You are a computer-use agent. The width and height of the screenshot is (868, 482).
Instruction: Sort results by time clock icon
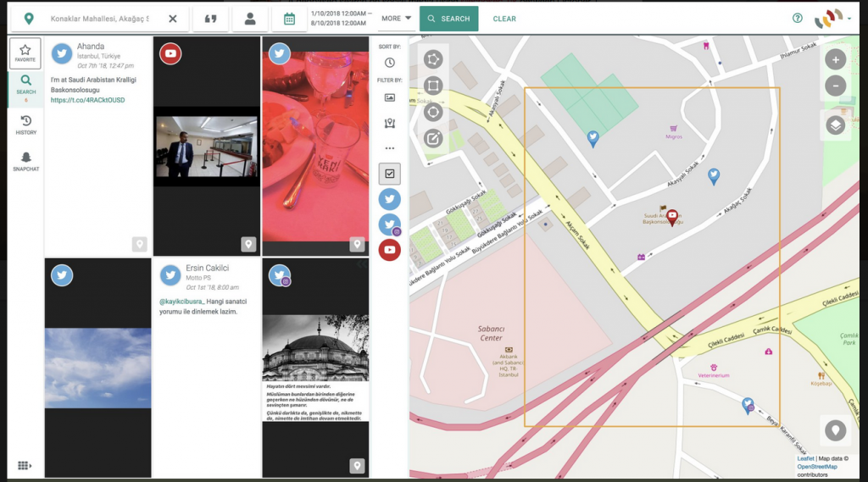point(390,63)
